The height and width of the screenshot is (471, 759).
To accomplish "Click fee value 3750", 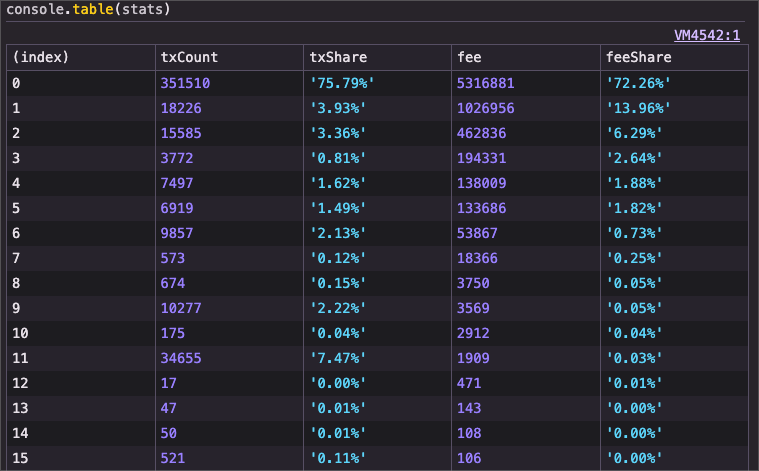I will (473, 283).
